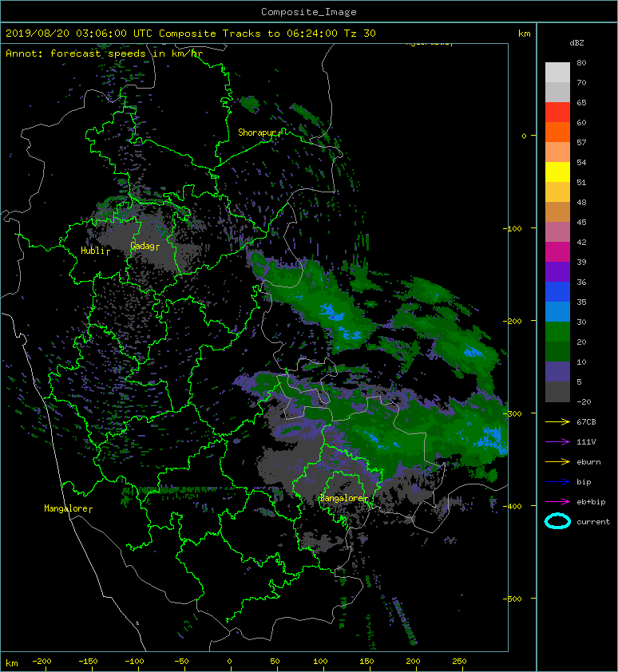Click the 250 tick on the horizontal axis
This screenshot has height=672, width=618.
pos(459,662)
